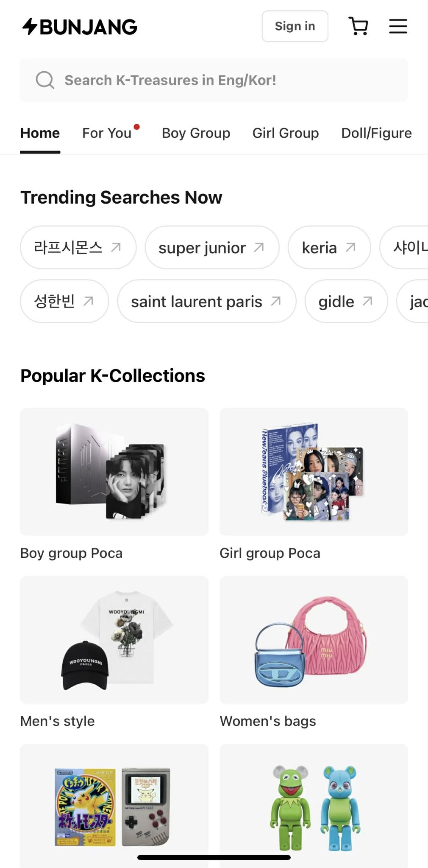Click arrow icon on super junior chip
This screenshot has height=868, width=428.
pos(259,247)
